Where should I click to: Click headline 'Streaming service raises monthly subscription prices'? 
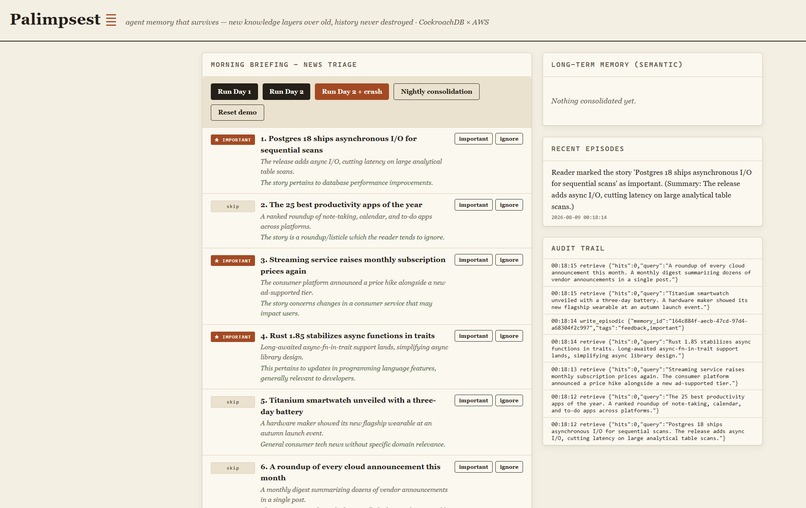(x=353, y=265)
